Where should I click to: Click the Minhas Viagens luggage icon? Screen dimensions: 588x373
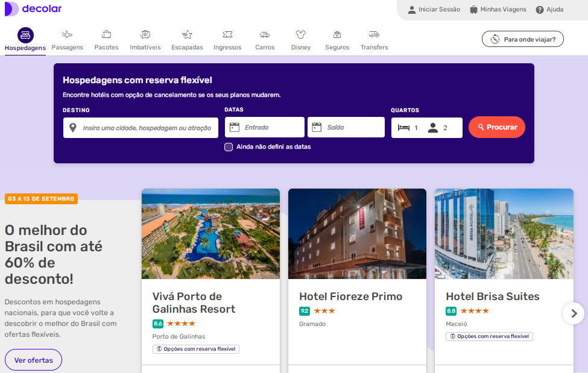click(473, 10)
